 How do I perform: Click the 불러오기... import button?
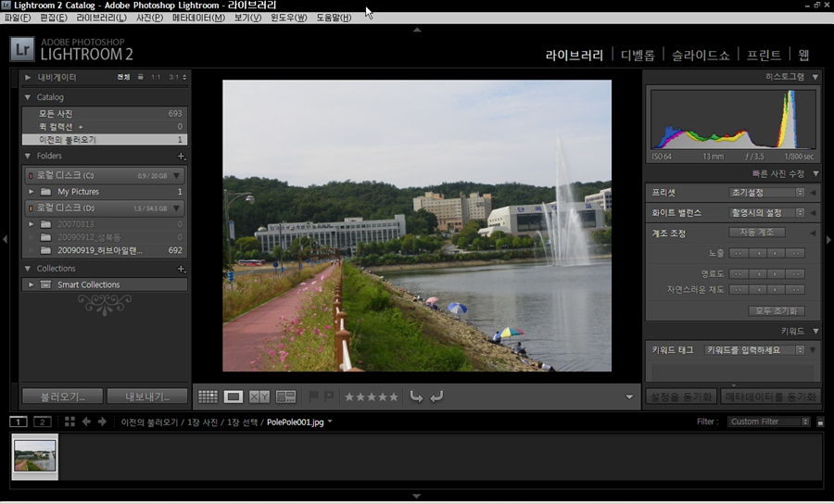(x=62, y=397)
